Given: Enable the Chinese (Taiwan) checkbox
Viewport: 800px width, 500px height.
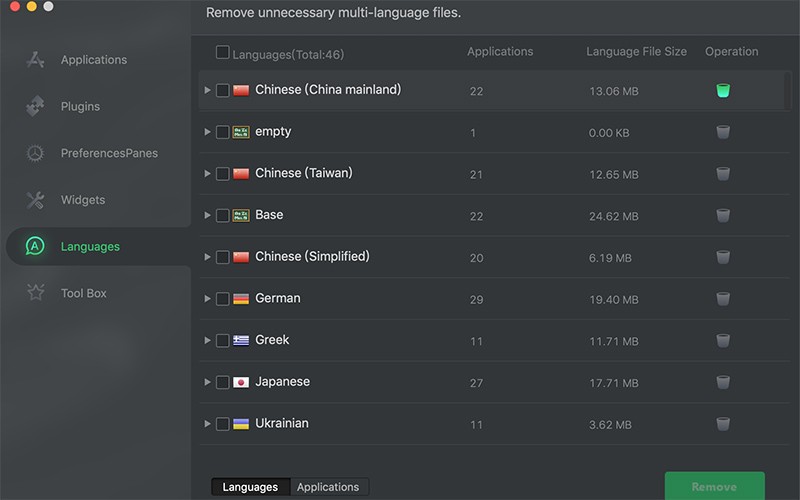Looking at the screenshot, I should coord(223,174).
